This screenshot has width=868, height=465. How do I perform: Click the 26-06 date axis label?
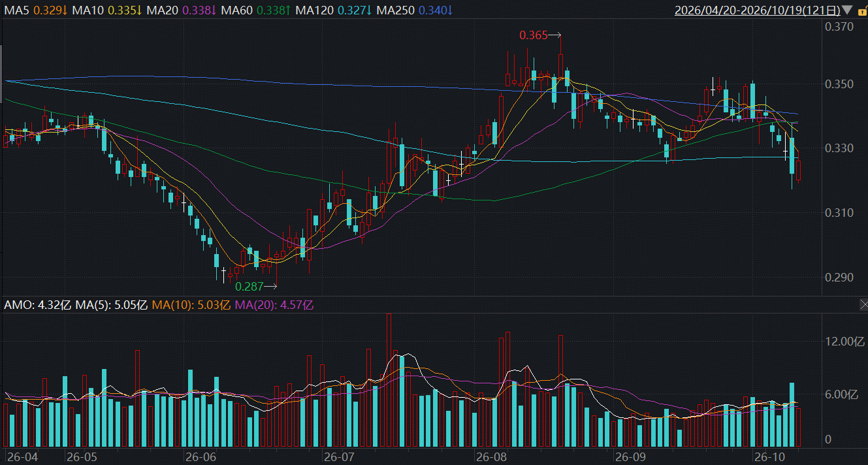(201, 456)
